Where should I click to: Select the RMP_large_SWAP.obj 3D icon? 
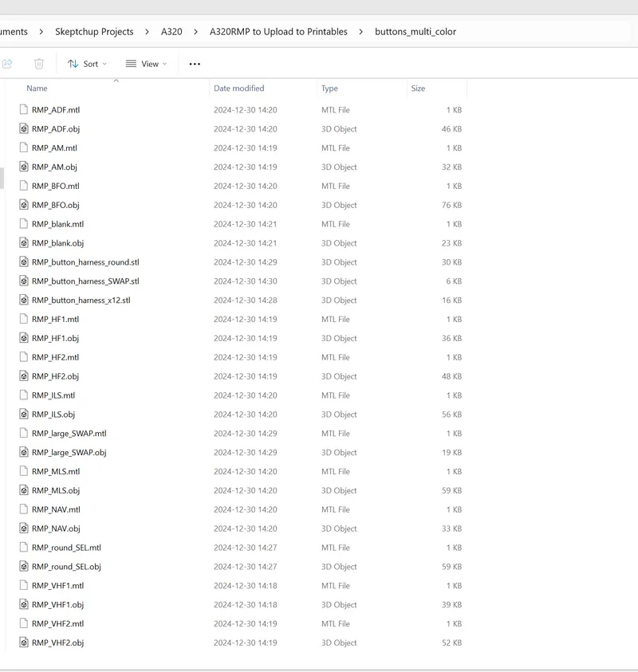coord(24,453)
